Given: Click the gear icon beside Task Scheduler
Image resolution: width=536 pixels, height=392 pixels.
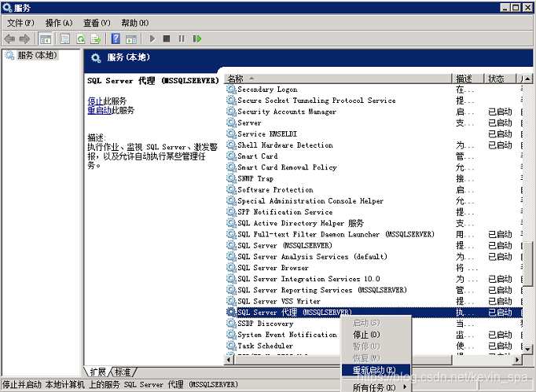Looking at the screenshot, I should 231,346.
